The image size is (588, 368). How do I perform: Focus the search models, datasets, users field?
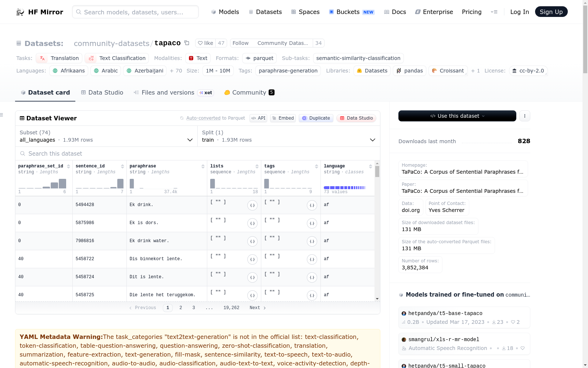[x=135, y=12]
